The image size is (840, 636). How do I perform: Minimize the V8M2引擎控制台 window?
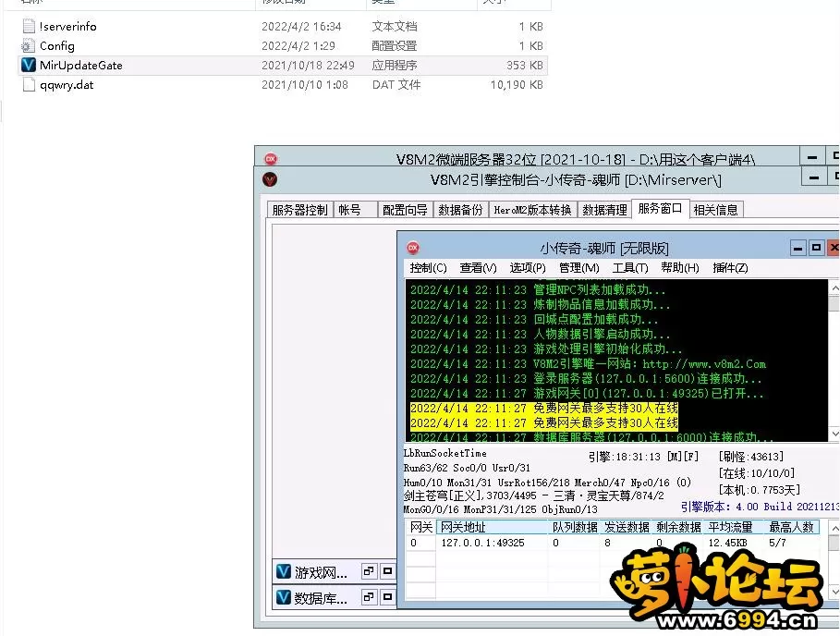pyautogui.click(x=814, y=177)
